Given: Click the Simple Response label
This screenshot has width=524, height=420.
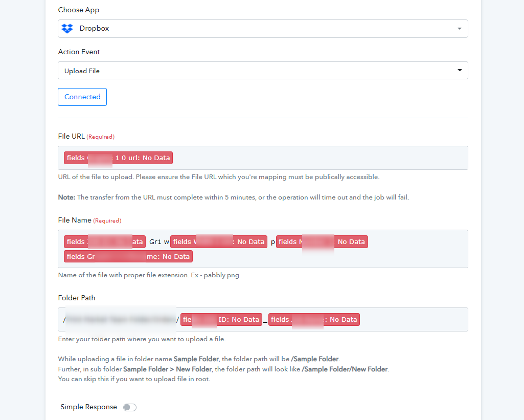Looking at the screenshot, I should pyautogui.click(x=88, y=407).
